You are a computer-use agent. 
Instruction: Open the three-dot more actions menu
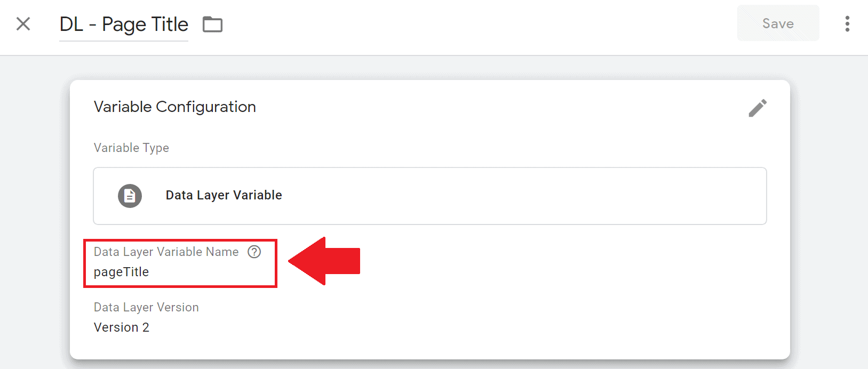click(847, 23)
